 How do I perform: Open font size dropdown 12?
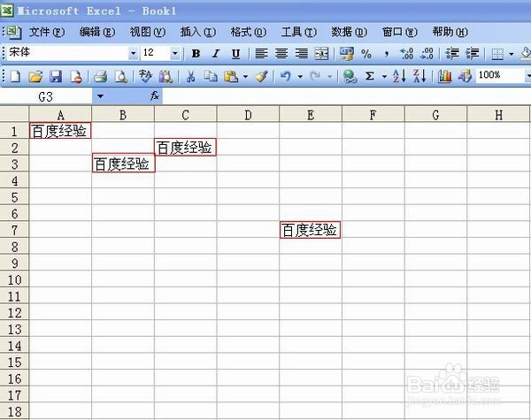click(174, 53)
